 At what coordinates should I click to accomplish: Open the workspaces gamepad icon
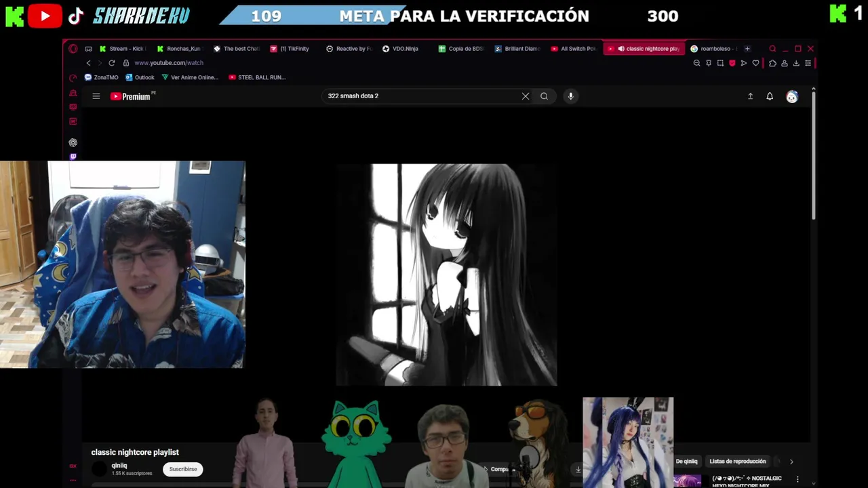coord(88,49)
